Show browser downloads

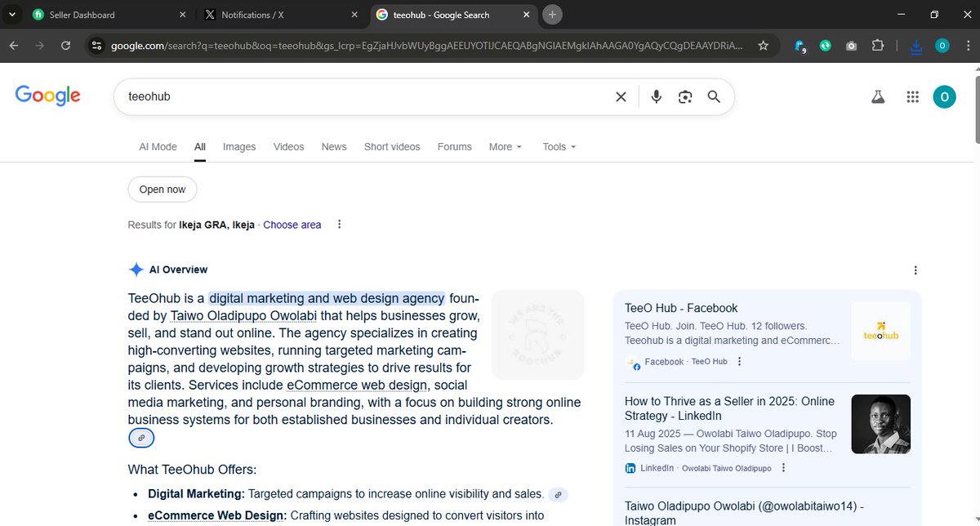[916, 47]
